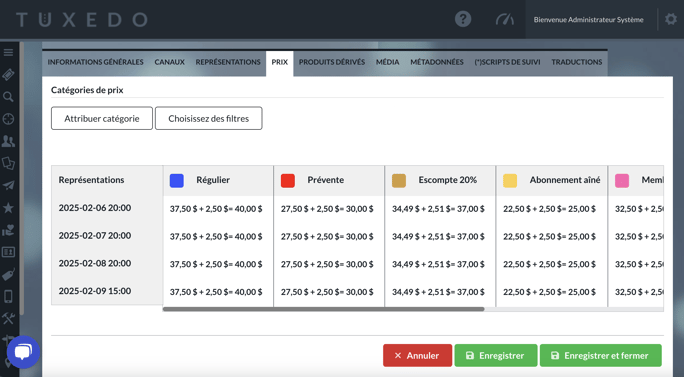
Task: Select representation row 2025-02-09 15:00
Action: coord(95,291)
